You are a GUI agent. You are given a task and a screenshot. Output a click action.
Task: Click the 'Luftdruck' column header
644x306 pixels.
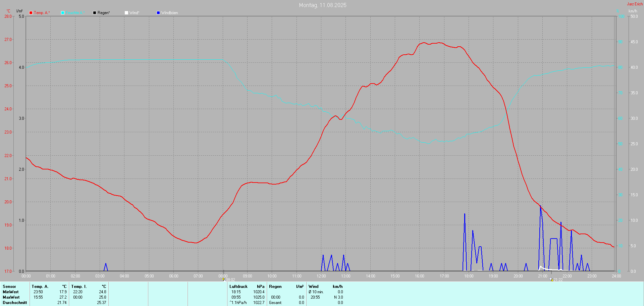(x=238, y=287)
